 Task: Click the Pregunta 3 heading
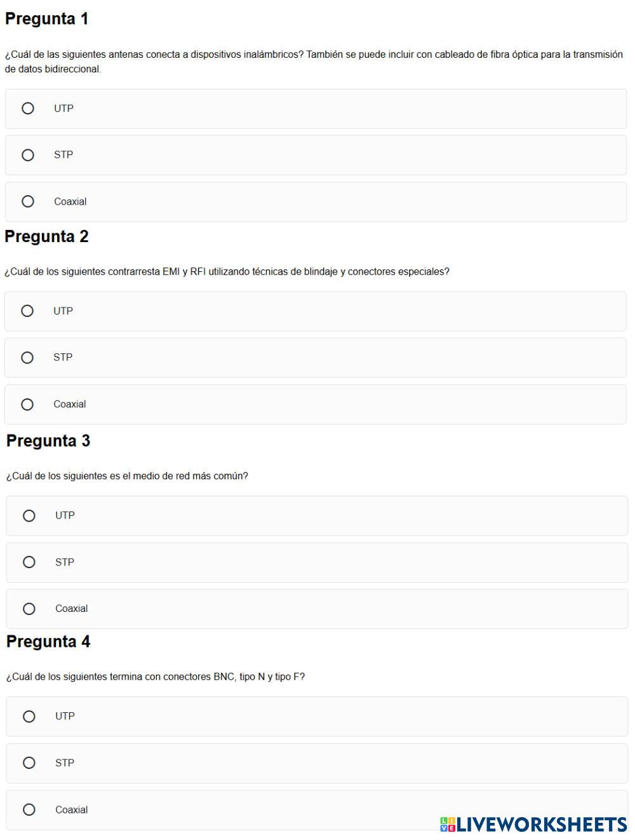(x=48, y=441)
